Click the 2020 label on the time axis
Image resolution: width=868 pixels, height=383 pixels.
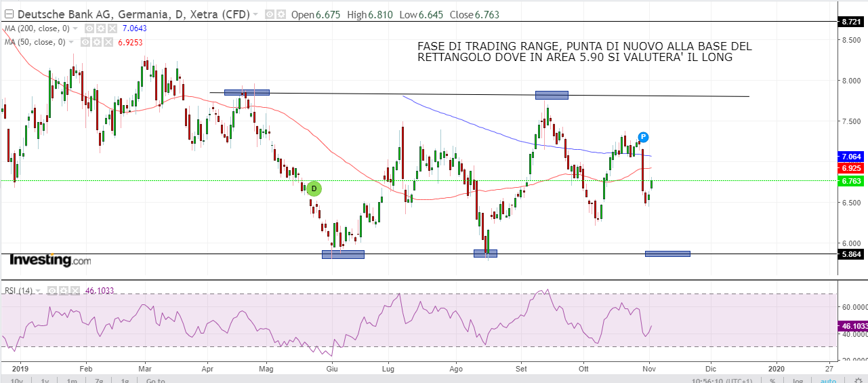tap(777, 369)
